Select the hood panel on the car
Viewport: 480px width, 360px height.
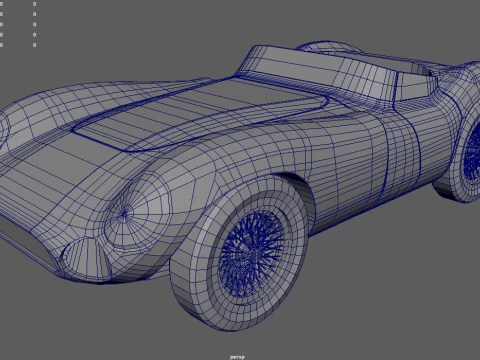[x=200, y=113]
